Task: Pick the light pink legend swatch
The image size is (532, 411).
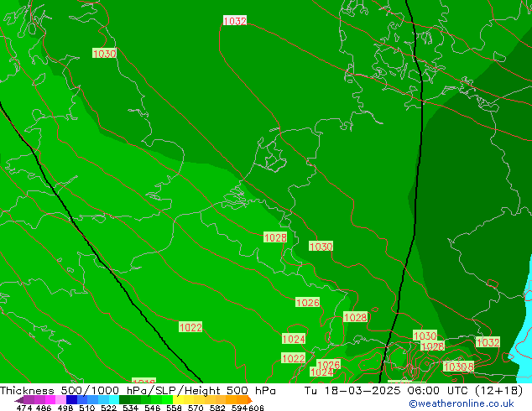Action: tap(60, 399)
